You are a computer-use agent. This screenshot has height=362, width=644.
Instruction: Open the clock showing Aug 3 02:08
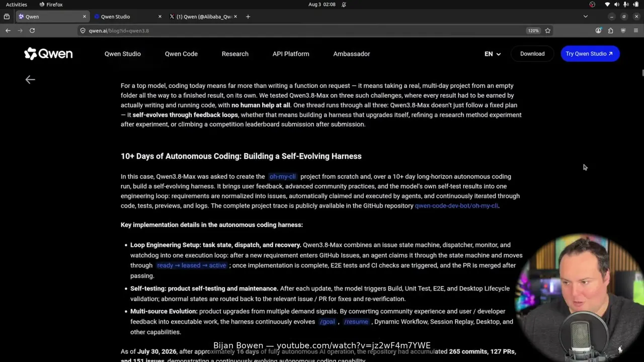[322, 5]
